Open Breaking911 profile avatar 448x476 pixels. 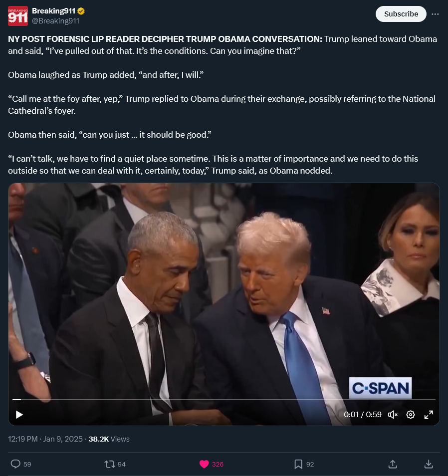[18, 16]
